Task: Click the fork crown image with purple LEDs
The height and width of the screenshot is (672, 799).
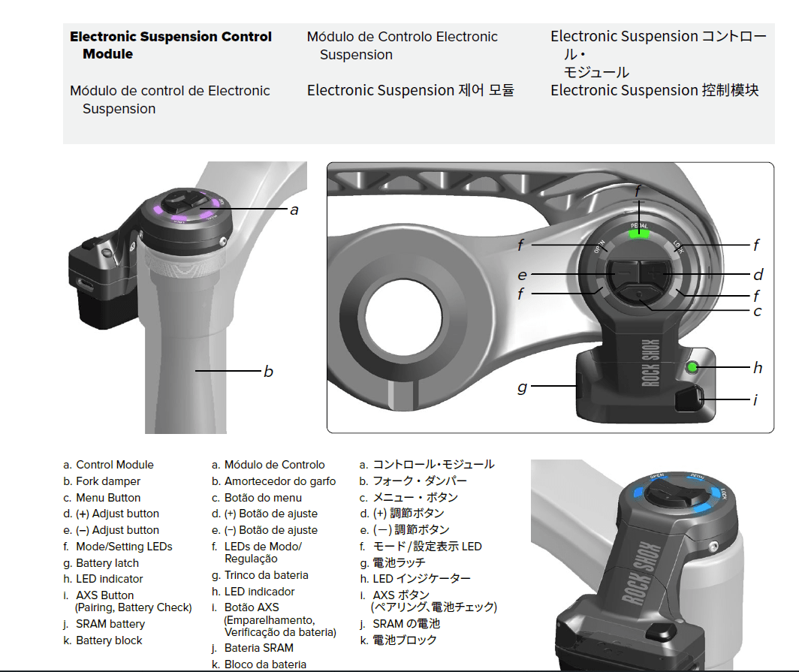Action: [x=188, y=297]
